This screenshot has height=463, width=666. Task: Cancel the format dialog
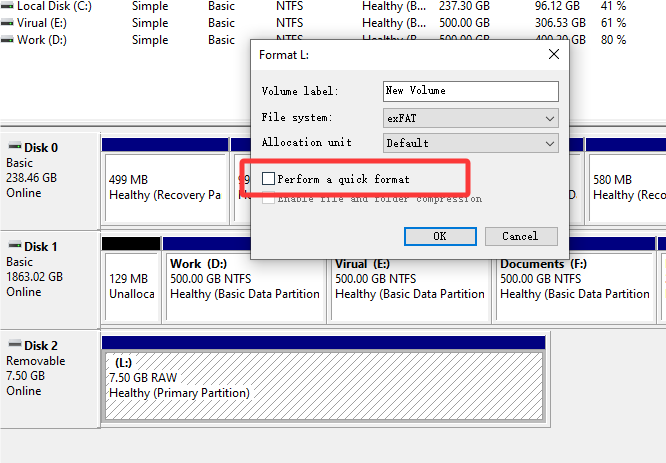(520, 236)
